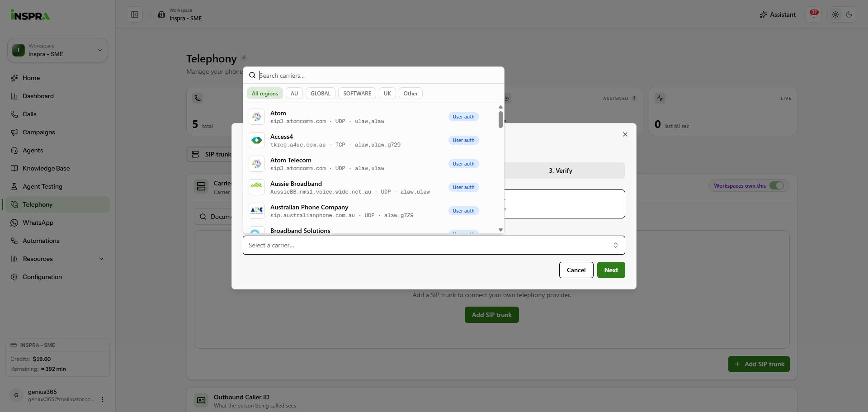Image resolution: width=868 pixels, height=412 pixels.
Task: Select the Access4 carrier logo entry
Action: (x=257, y=140)
